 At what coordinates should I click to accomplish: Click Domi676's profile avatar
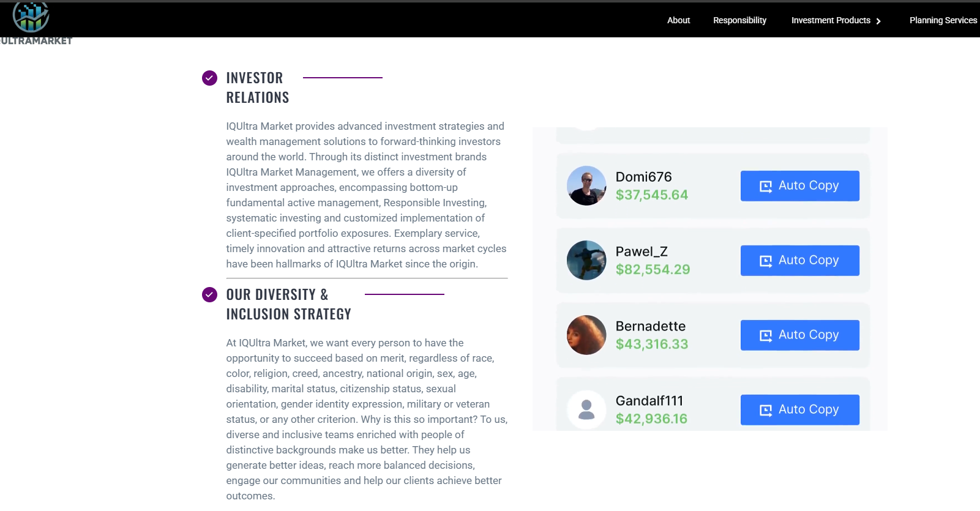pyautogui.click(x=586, y=185)
